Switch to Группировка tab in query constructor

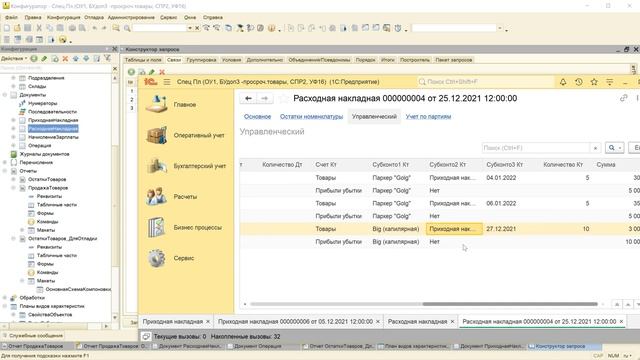pos(201,60)
